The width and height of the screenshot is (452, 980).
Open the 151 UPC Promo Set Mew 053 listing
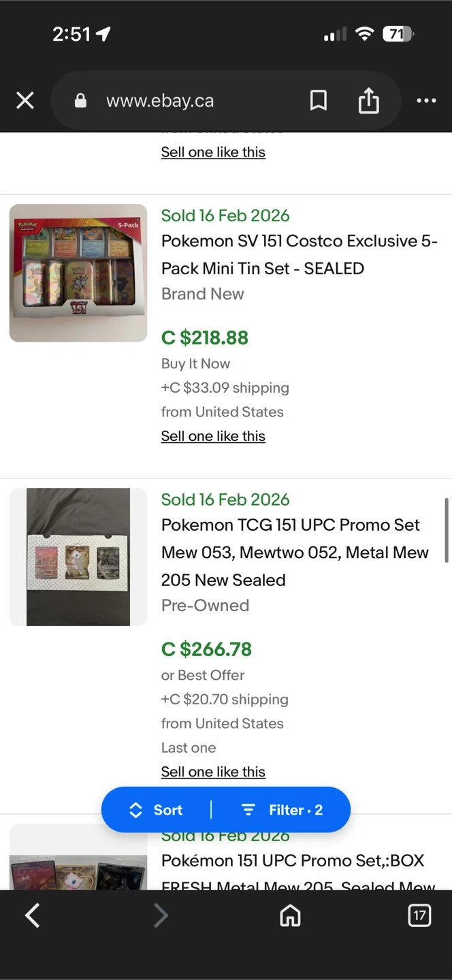click(295, 552)
